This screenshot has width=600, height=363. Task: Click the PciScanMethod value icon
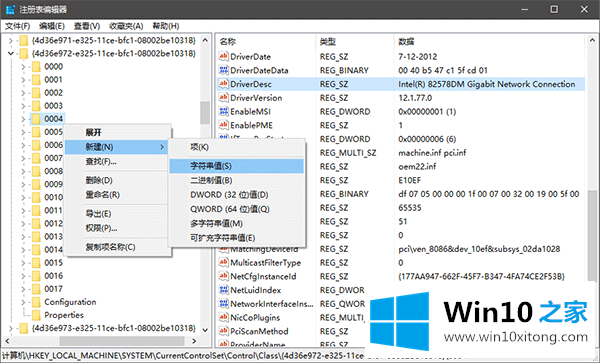click(223, 331)
